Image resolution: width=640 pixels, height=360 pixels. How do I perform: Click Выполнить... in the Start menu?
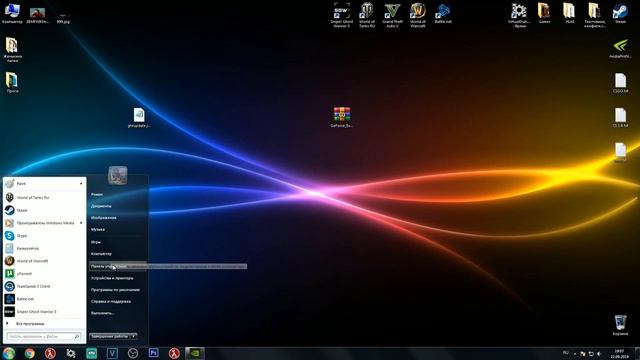(x=102, y=313)
